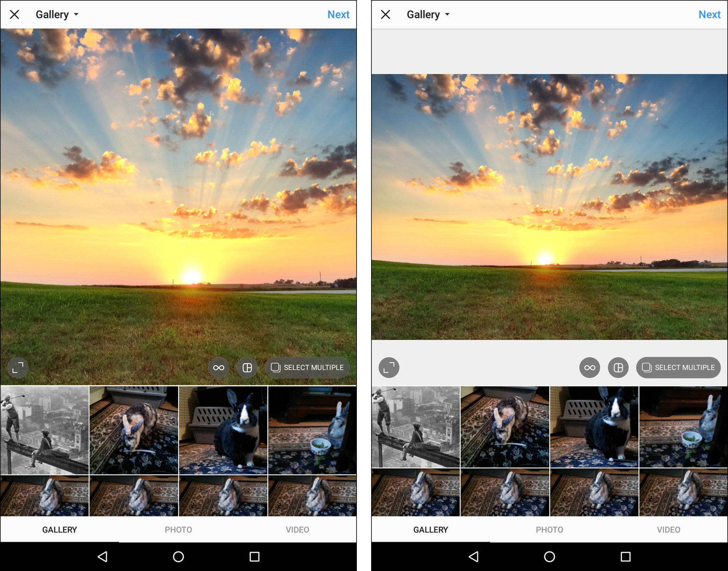Open the album selector chevron
The height and width of the screenshot is (571, 728).
point(76,15)
